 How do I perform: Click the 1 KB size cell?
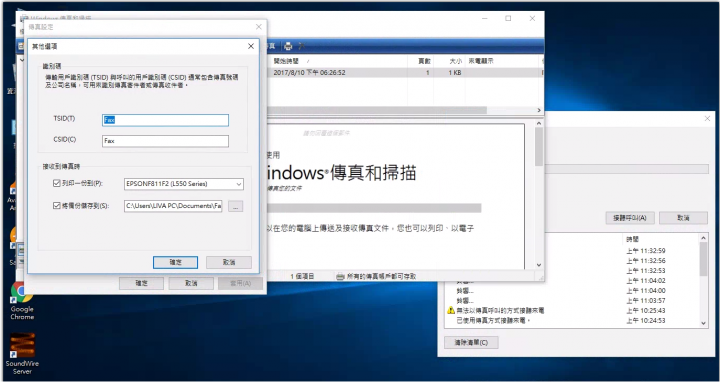[x=454, y=73]
